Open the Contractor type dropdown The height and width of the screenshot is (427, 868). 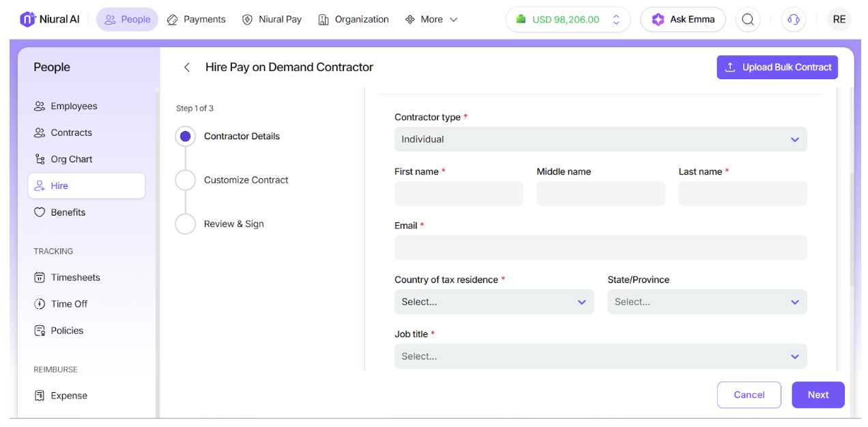[601, 139]
